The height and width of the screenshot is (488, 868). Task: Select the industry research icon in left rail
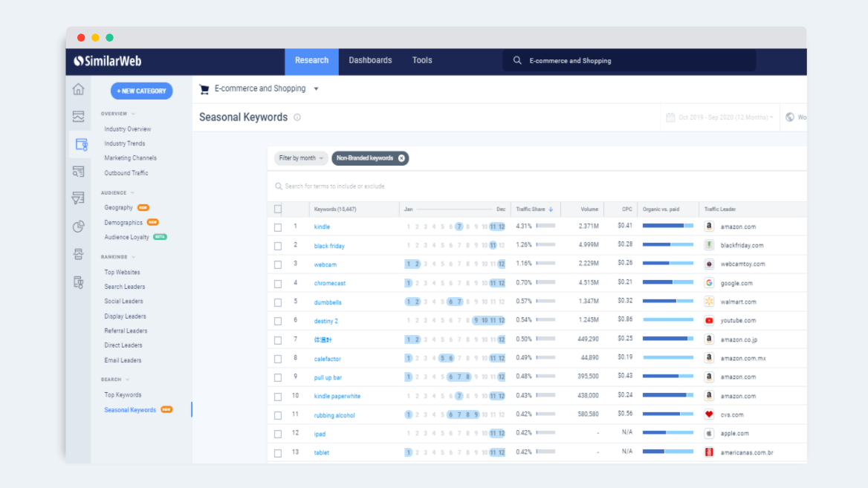click(x=82, y=144)
